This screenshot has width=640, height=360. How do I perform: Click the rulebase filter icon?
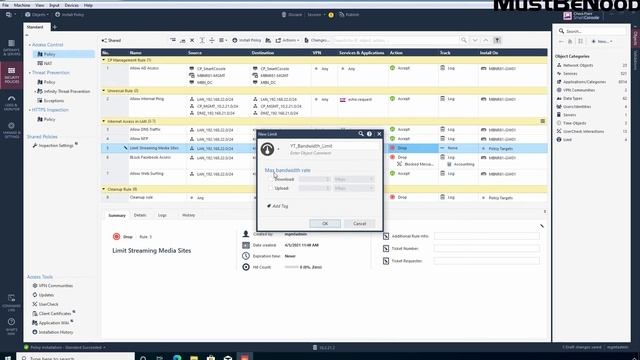[x=497, y=40]
